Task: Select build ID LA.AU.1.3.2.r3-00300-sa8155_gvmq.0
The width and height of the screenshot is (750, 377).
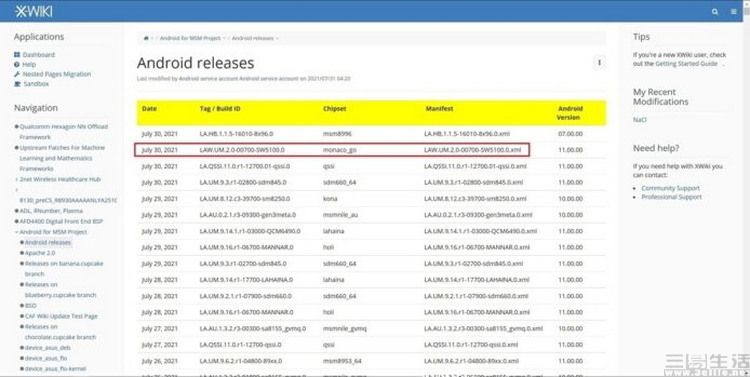Action: 253,329
